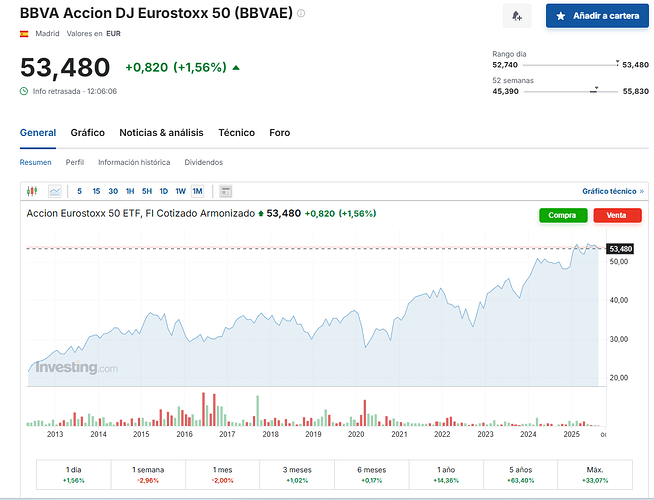
Task: Switch to the Técnico tab
Action: coord(236,133)
